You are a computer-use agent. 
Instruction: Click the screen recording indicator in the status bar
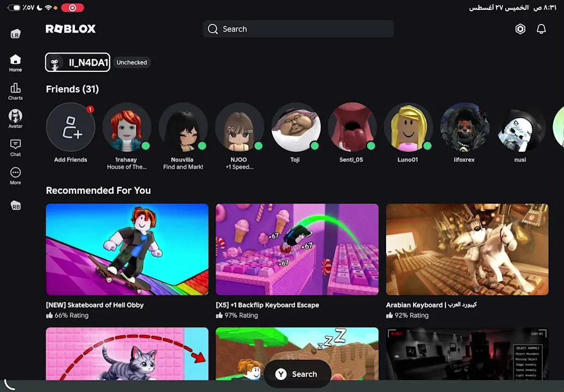coord(72,8)
